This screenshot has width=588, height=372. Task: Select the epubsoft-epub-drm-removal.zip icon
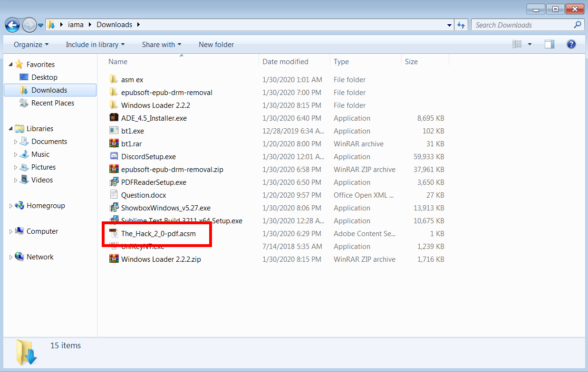114,169
